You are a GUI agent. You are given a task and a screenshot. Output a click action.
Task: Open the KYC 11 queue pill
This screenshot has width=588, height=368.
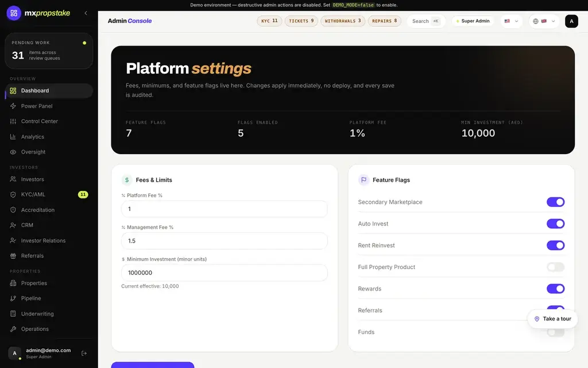coord(269,21)
